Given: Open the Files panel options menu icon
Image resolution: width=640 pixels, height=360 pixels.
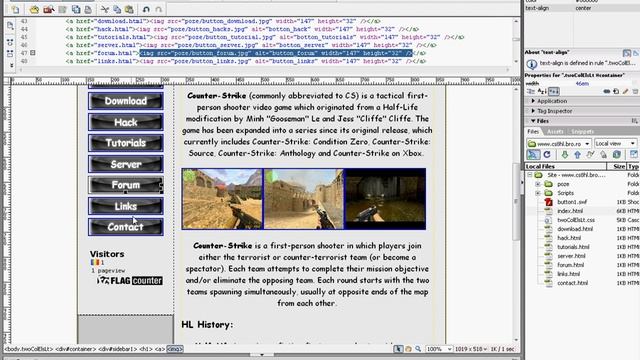Looking at the screenshot, I should [x=634, y=121].
